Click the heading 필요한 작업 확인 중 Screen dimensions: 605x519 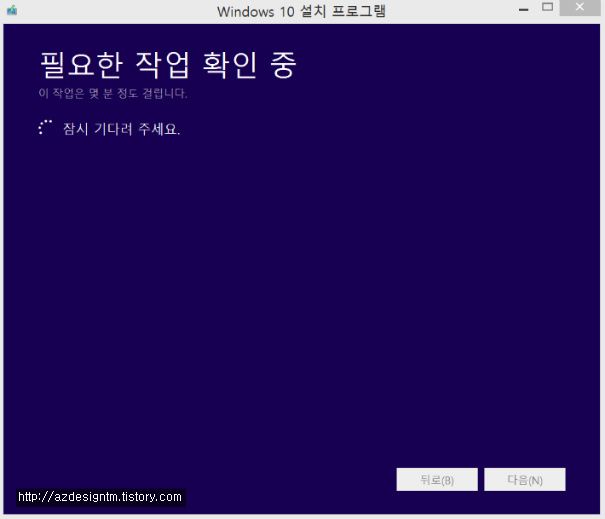[168, 65]
